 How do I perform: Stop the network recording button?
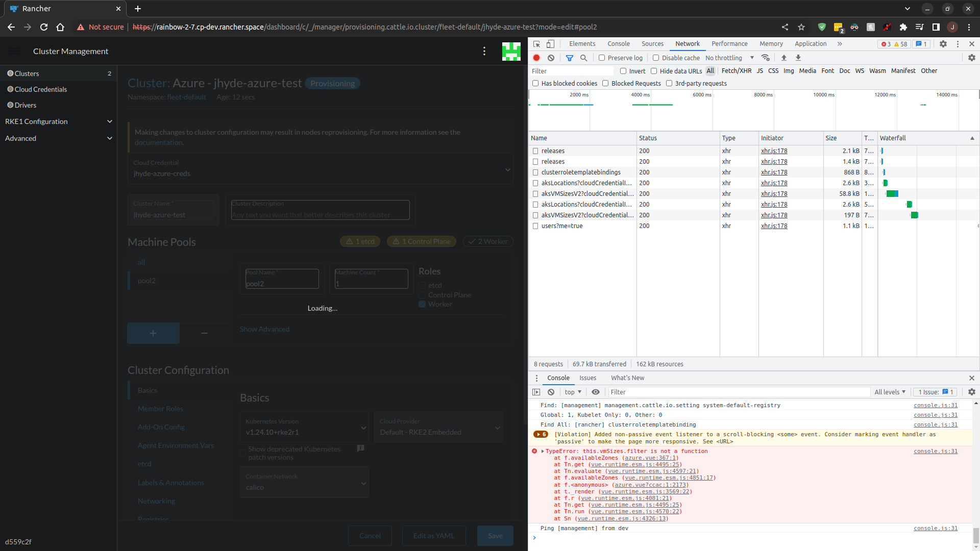tap(536, 58)
